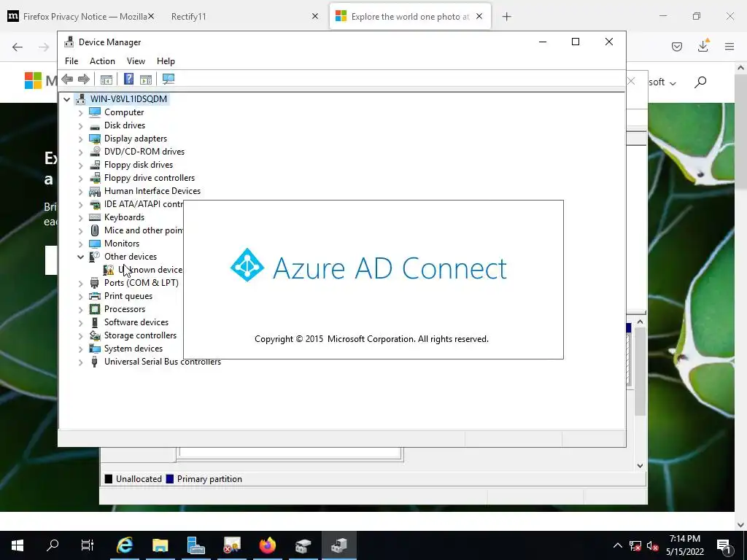
Task: Select the Unknown device warning icon
Action: click(x=109, y=270)
